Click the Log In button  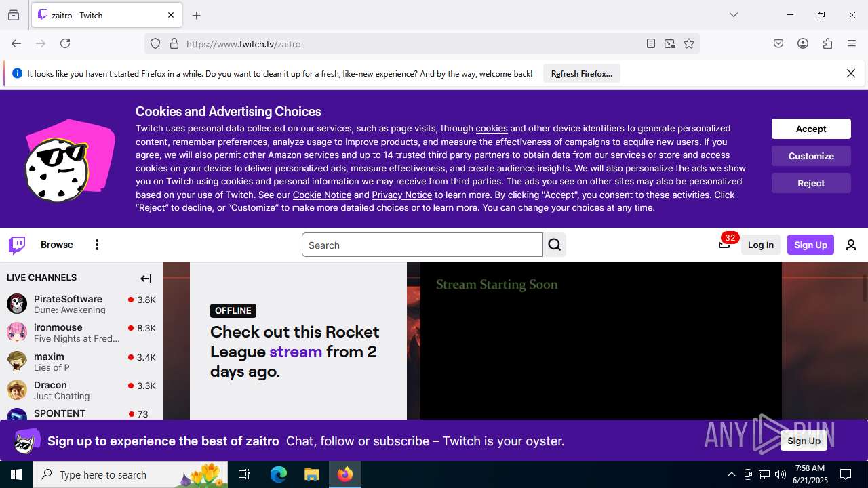click(x=761, y=245)
